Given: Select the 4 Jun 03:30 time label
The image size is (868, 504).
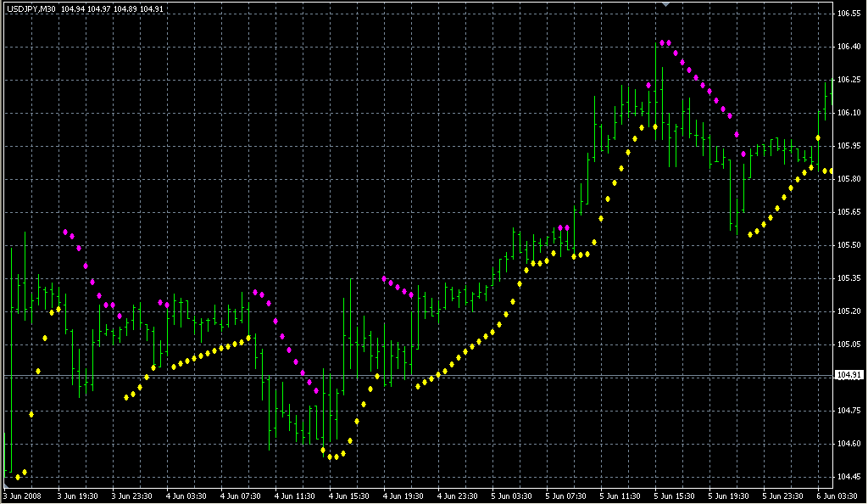Looking at the screenshot, I should (x=186, y=496).
